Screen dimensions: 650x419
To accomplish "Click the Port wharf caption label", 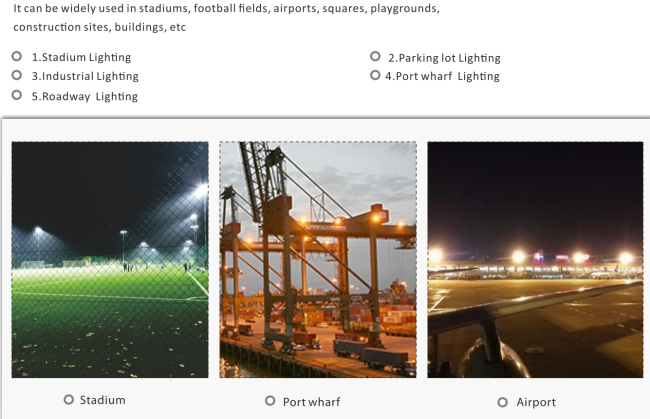I will tap(311, 402).
